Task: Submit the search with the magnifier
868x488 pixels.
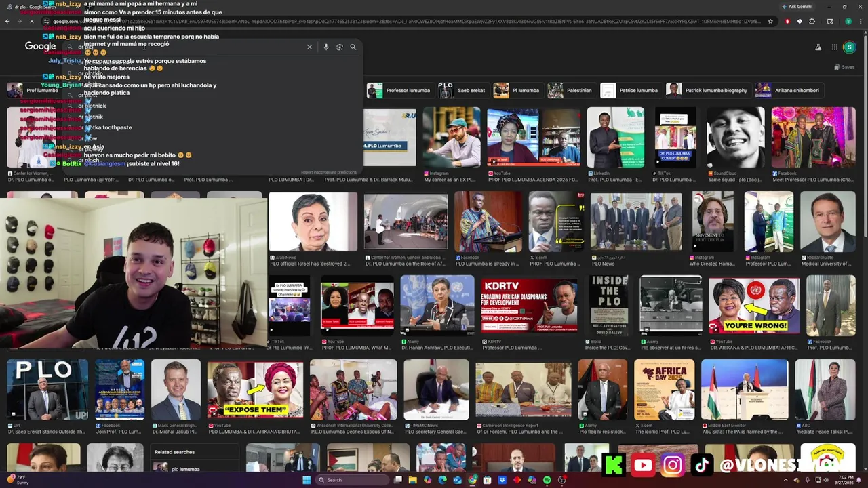Action: pyautogui.click(x=353, y=47)
